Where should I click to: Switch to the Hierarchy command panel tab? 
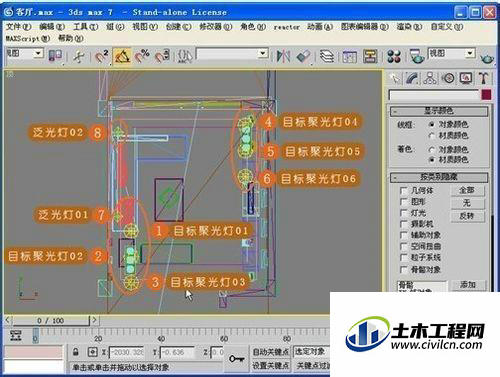pos(430,78)
